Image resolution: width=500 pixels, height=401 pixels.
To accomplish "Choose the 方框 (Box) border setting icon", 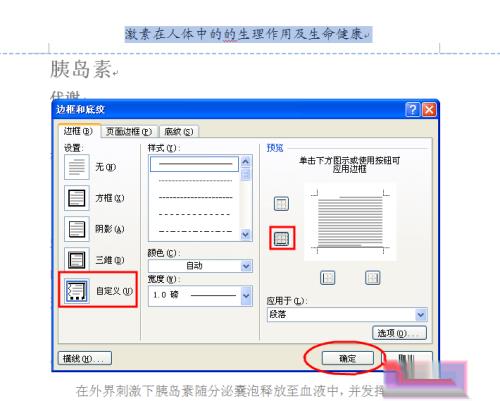I will point(77,198).
